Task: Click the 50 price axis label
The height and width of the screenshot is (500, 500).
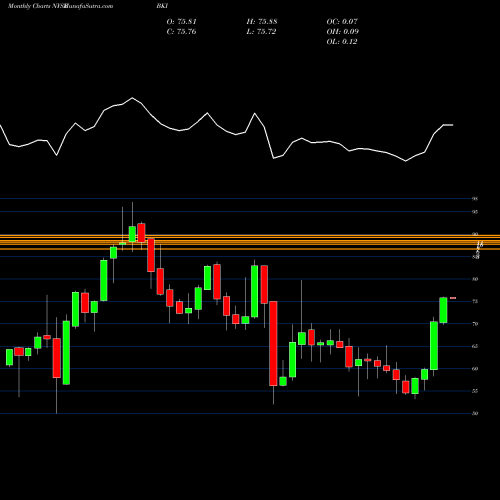Action: pyautogui.click(x=475, y=413)
